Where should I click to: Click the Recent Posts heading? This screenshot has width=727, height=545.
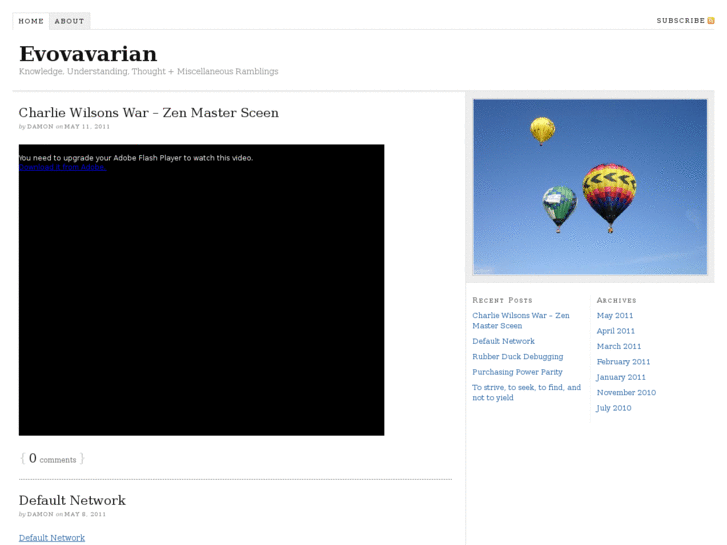(x=502, y=300)
